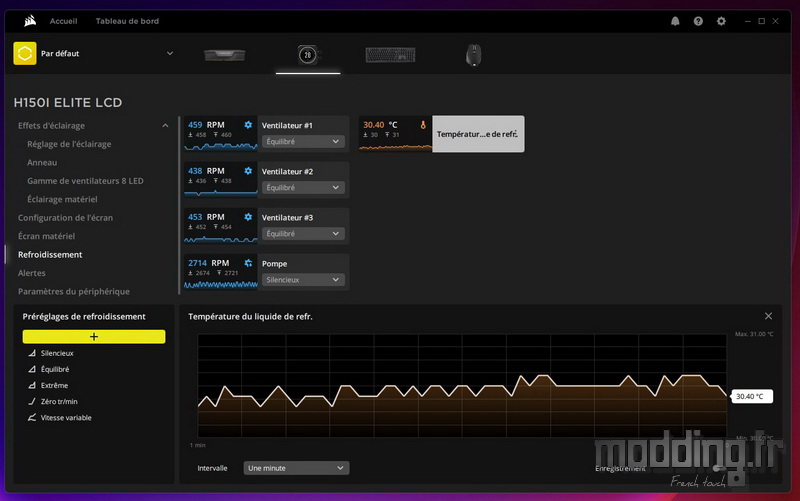This screenshot has height=501, width=800.
Task: Click the 30.40 °C temperature reading tile
Action: click(x=395, y=134)
